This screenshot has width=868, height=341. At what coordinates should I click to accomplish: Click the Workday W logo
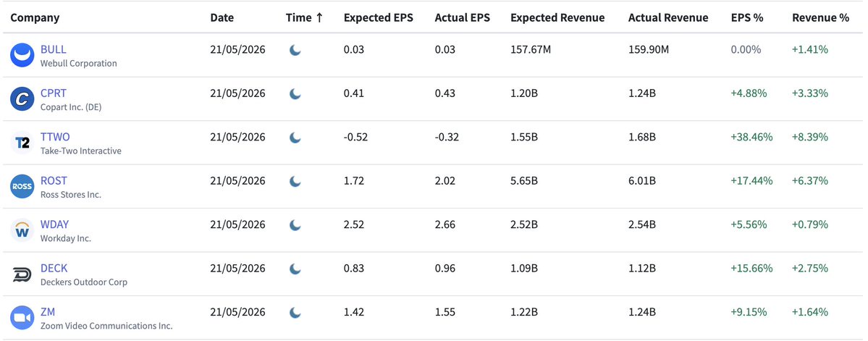pyautogui.click(x=22, y=230)
